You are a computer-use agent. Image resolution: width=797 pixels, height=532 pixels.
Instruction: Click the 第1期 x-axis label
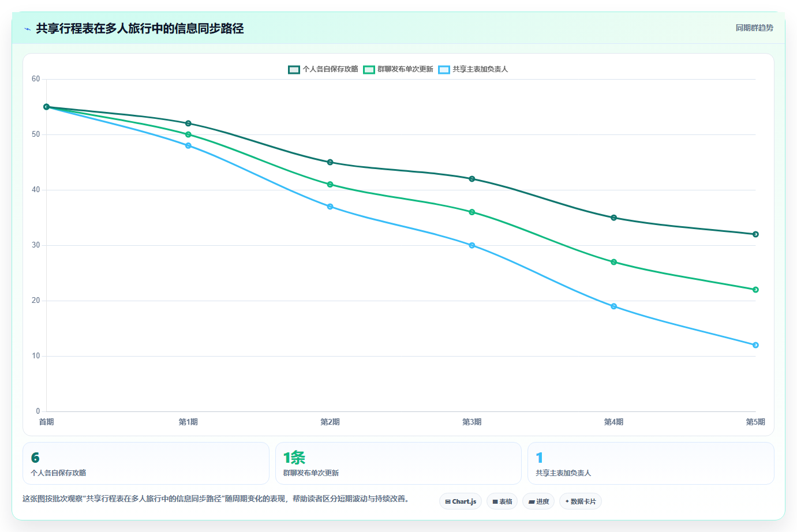click(188, 422)
